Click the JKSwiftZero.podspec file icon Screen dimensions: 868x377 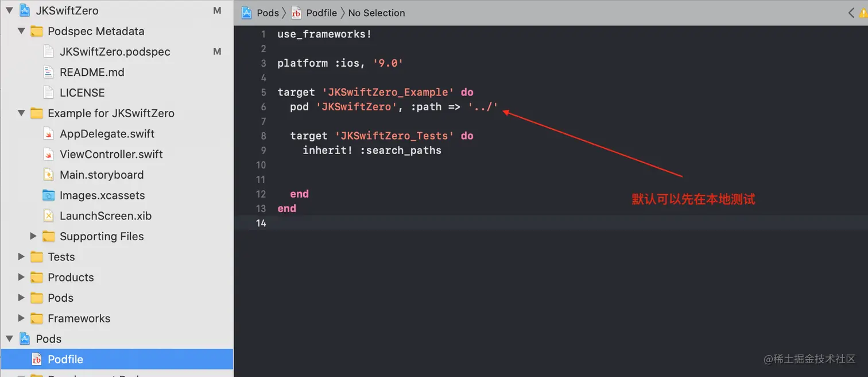click(49, 52)
